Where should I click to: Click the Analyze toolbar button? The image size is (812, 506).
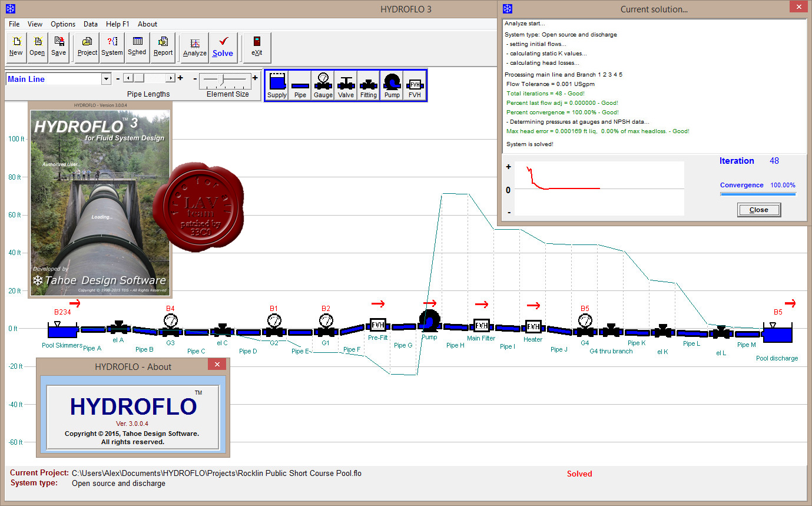coord(195,47)
